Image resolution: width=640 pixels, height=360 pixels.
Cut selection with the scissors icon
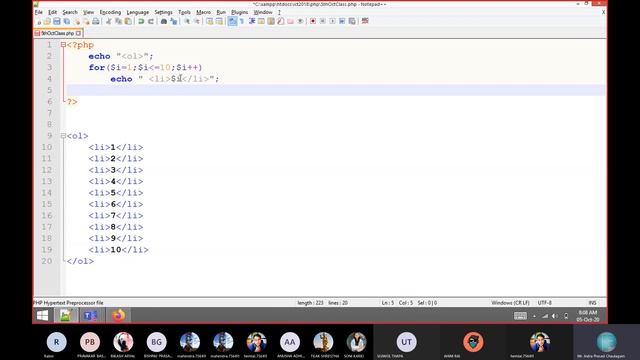pos(109,21)
